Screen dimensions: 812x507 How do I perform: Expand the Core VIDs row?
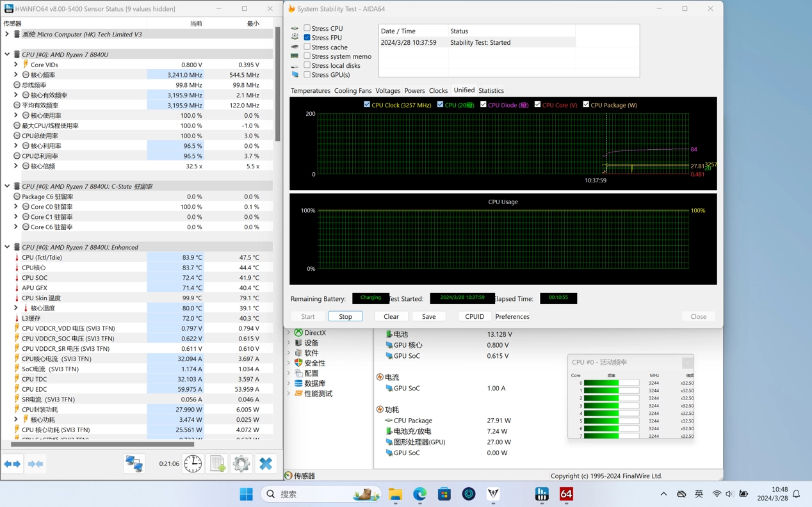16,65
